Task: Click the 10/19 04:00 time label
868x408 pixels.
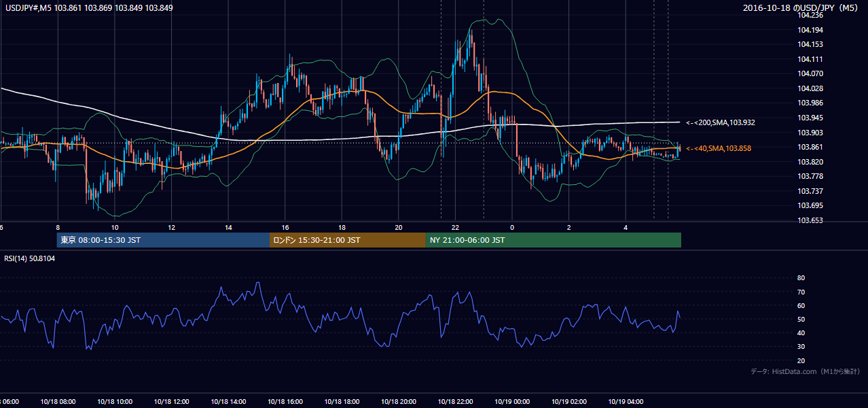Action: click(x=626, y=402)
